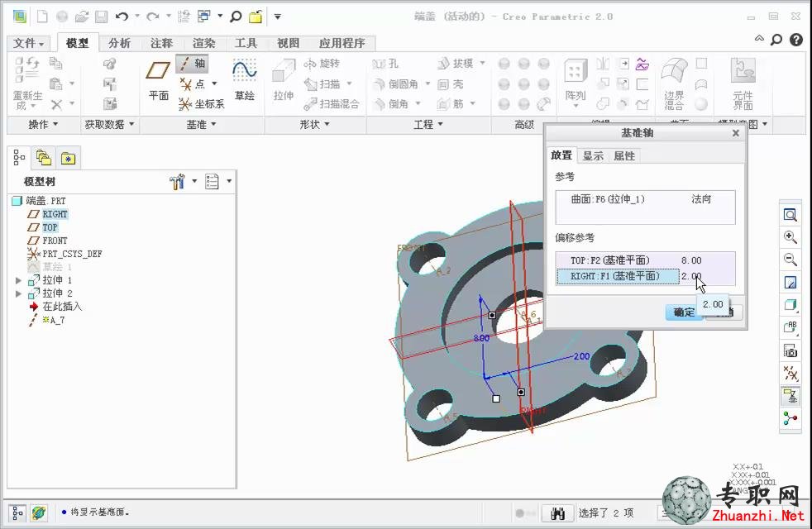812x529 pixels.
Task: Open the 属性 tab in 基准轴 dialog
Action: (624, 155)
